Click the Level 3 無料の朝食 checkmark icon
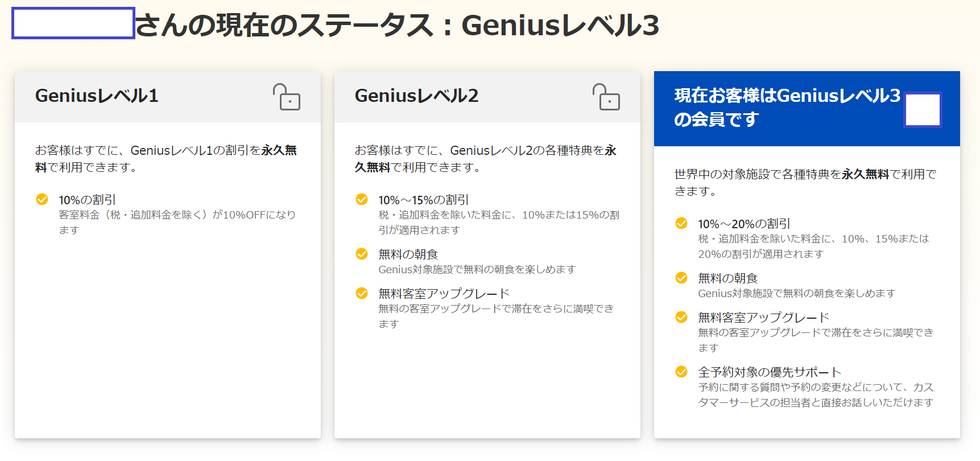This screenshot has width=980, height=461. [681, 278]
